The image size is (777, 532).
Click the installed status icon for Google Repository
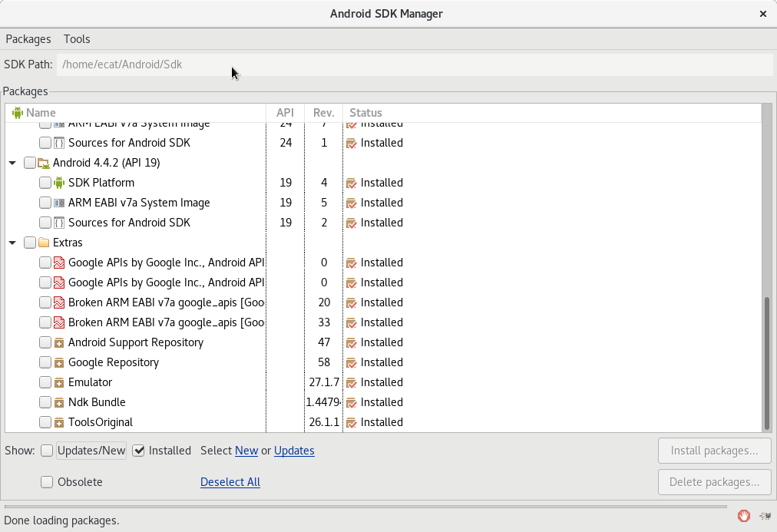352,362
